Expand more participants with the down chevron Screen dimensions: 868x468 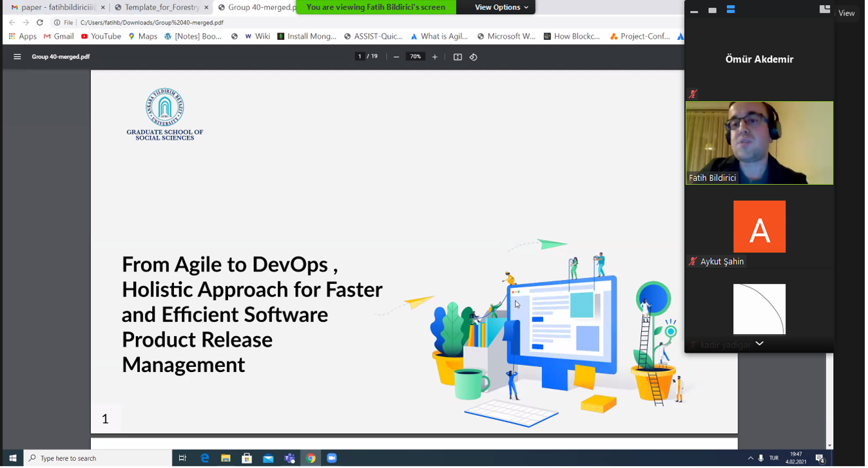(760, 344)
